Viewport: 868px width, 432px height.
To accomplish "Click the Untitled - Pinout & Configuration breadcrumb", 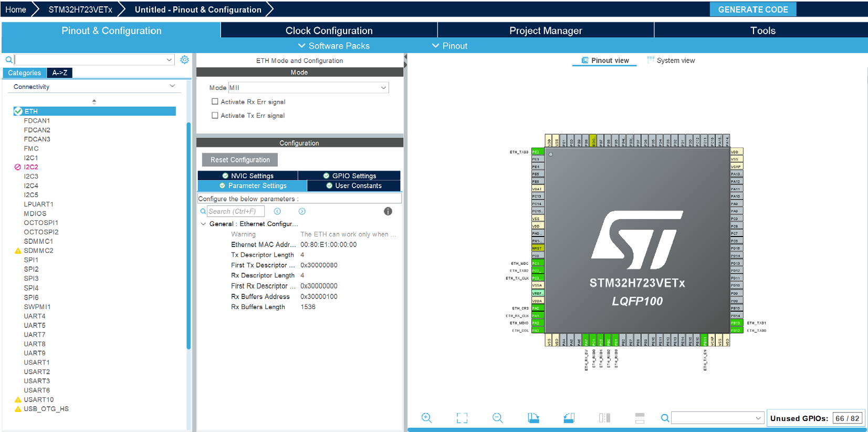I will (x=198, y=9).
